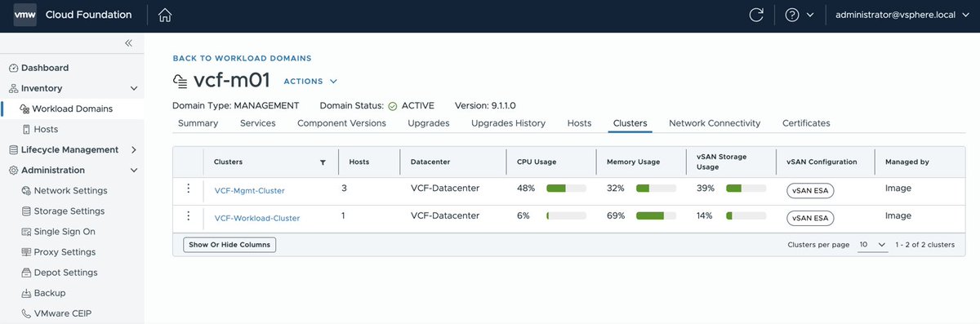This screenshot has width=980, height=324.
Task: Click the Lifecycle Management icon
Action: tap(14, 150)
